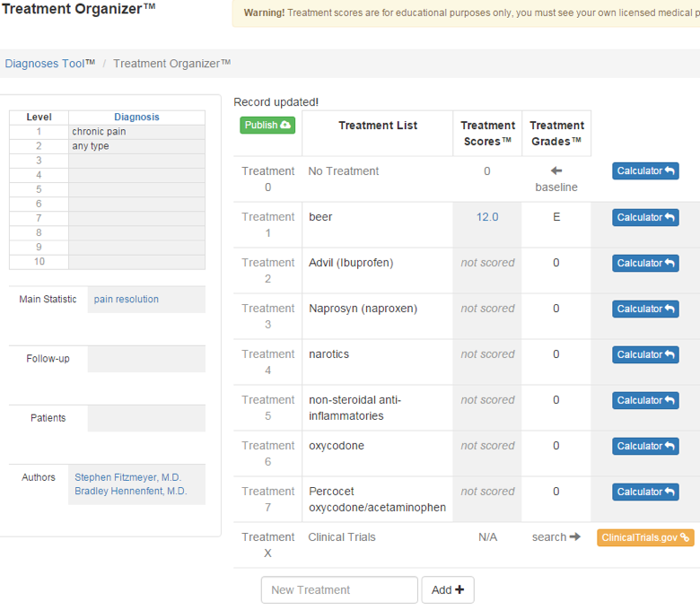Viewport: 700px width, 610px height.
Task: Click the pain resolution statistic link
Action: pyautogui.click(x=127, y=300)
